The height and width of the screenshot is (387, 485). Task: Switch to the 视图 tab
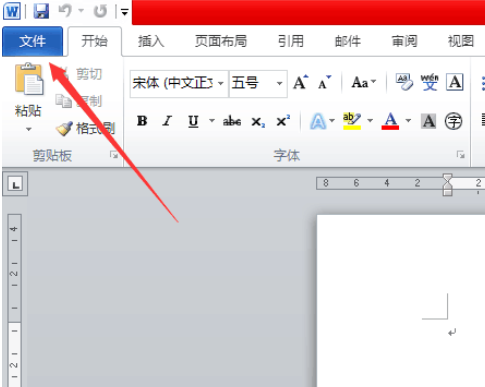[461, 41]
